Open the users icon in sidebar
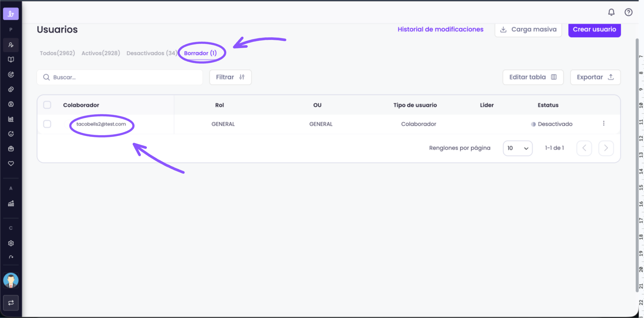 [x=11, y=45]
